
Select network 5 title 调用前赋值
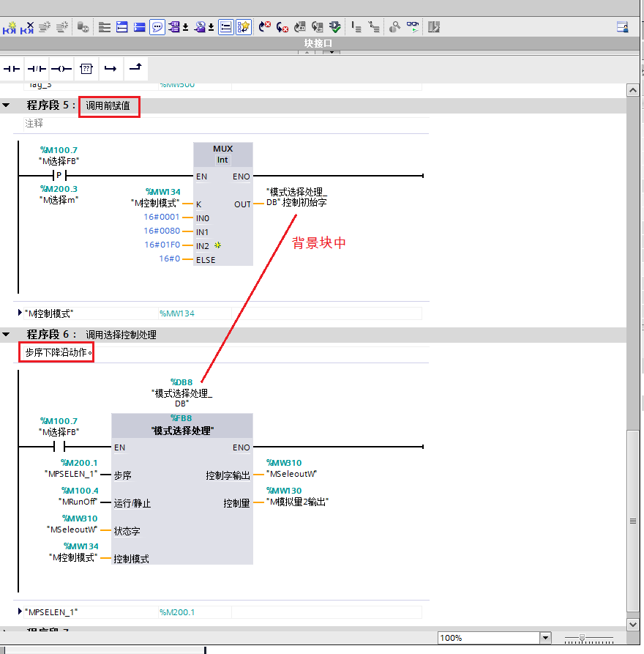pos(108,106)
